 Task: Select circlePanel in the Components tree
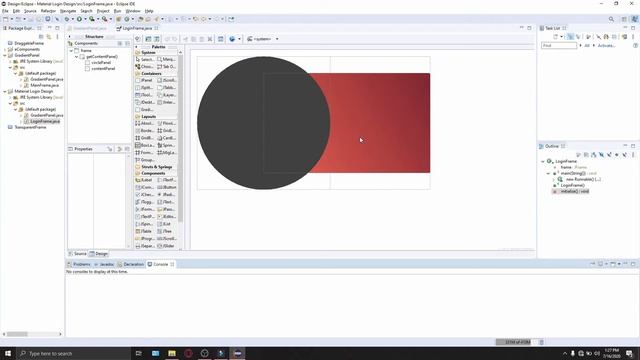click(x=101, y=62)
